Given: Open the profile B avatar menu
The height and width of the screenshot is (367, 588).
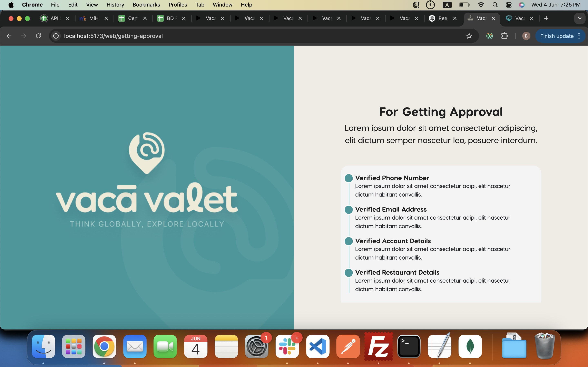Looking at the screenshot, I should coord(526,36).
